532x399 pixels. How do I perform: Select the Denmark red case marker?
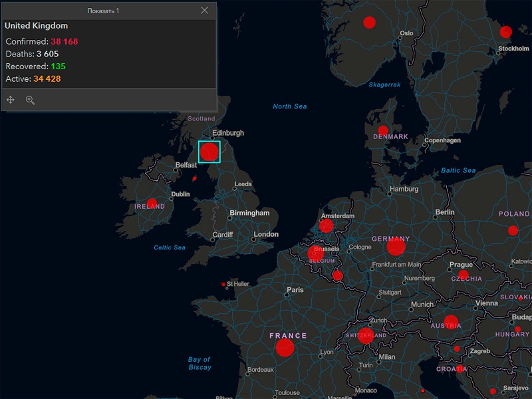pyautogui.click(x=383, y=130)
